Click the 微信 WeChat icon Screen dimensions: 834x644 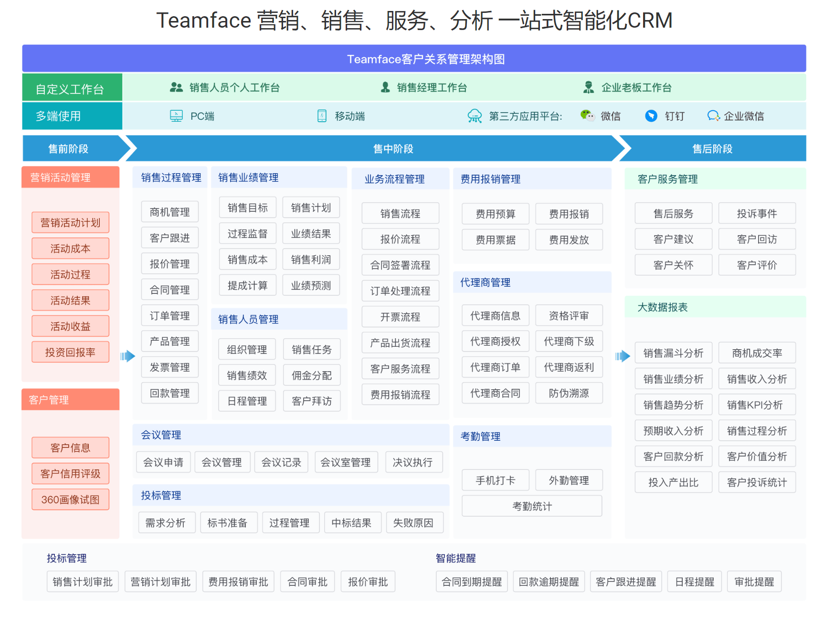(x=587, y=115)
